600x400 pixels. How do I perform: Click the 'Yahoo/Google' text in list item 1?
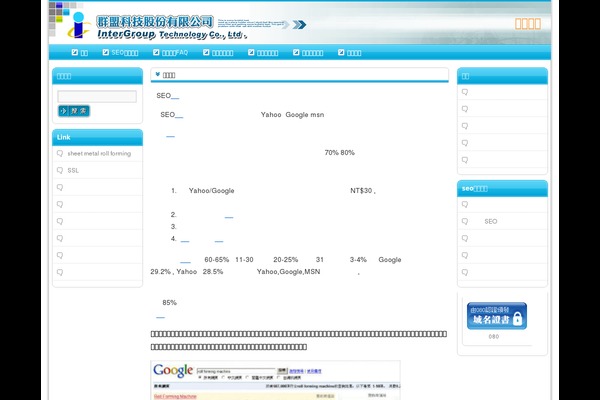pos(211,191)
